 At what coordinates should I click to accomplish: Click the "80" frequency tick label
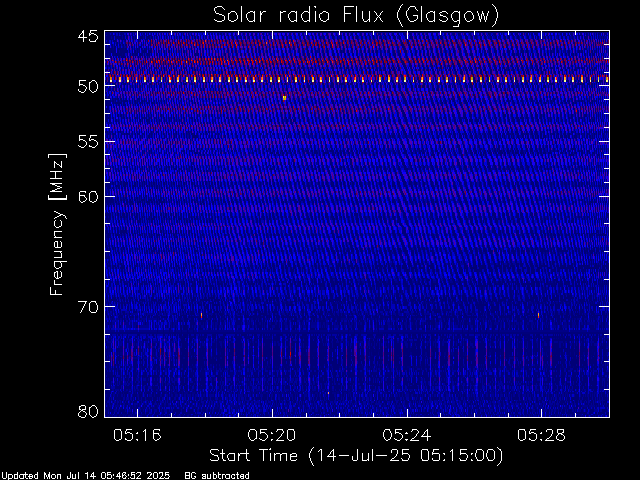(x=88, y=411)
